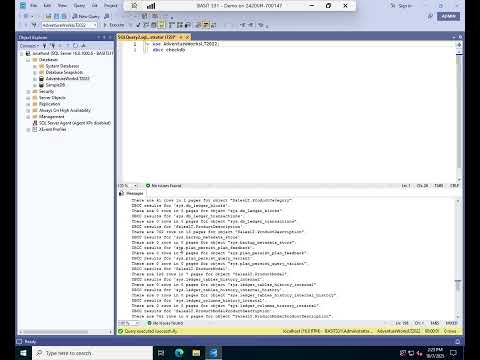Click the Parse checkmark icon in the toolbar
Viewport: 480px width, 360px height.
click(138, 25)
